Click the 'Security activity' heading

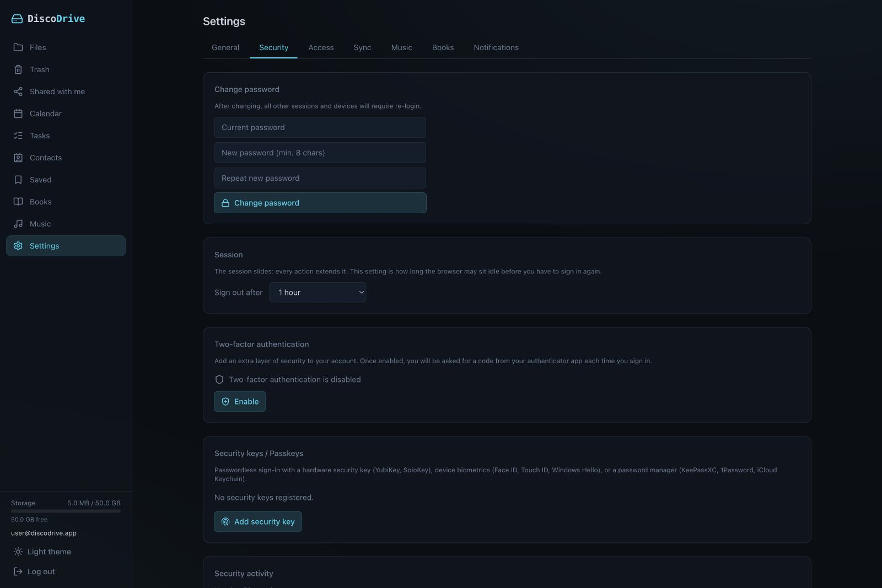[244, 574]
